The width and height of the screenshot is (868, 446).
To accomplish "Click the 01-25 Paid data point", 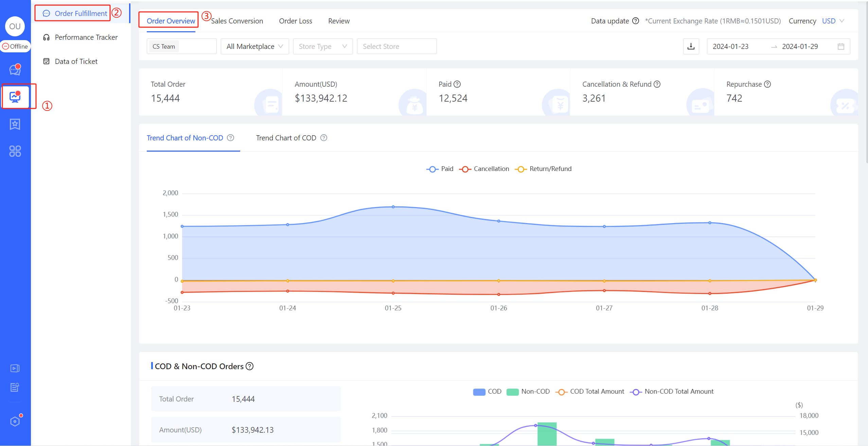I will click(x=393, y=207).
